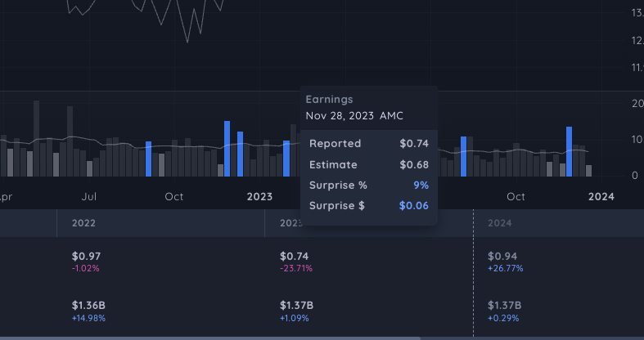Click the Surprise $ $0.06 value

[x=413, y=205]
